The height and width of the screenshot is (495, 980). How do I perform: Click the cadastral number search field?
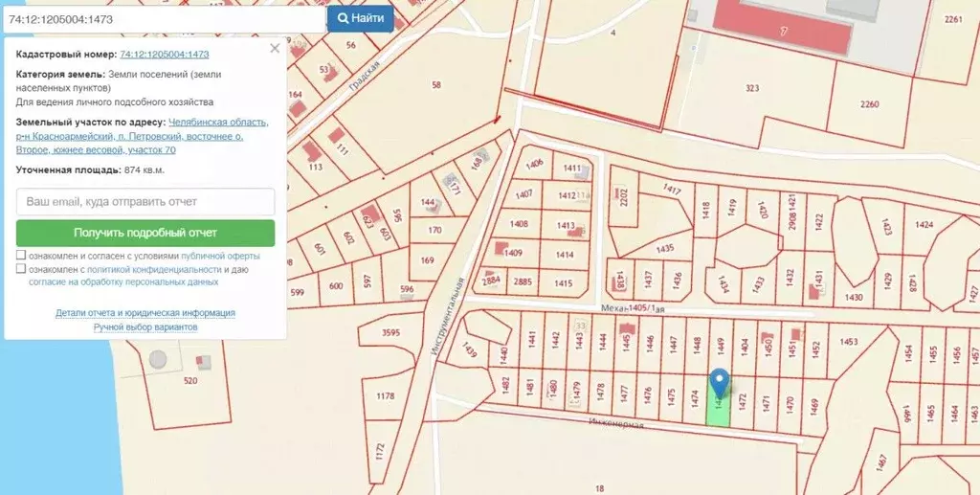(164, 19)
